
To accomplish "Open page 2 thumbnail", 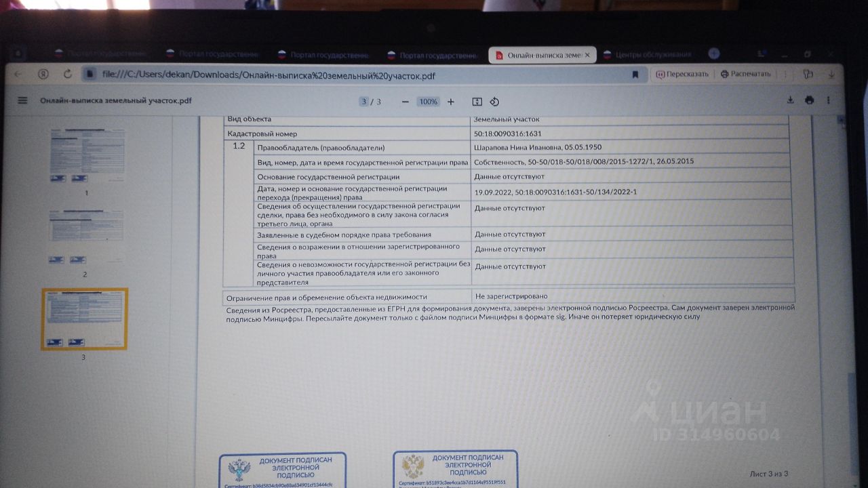I will pos(86,237).
